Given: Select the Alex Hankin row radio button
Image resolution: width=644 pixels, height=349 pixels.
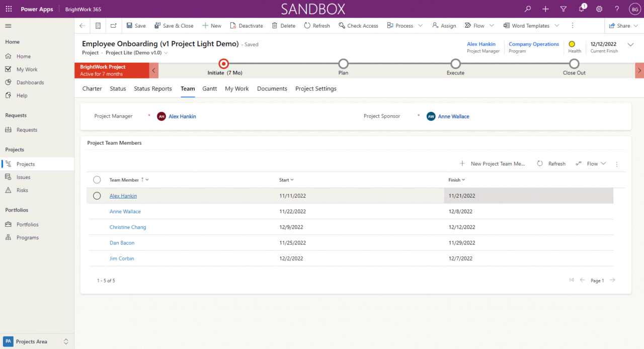Looking at the screenshot, I should 97,196.
